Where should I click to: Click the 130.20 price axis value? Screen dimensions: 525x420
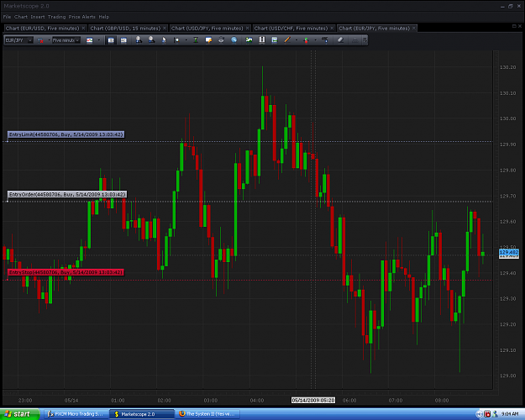tap(507, 67)
